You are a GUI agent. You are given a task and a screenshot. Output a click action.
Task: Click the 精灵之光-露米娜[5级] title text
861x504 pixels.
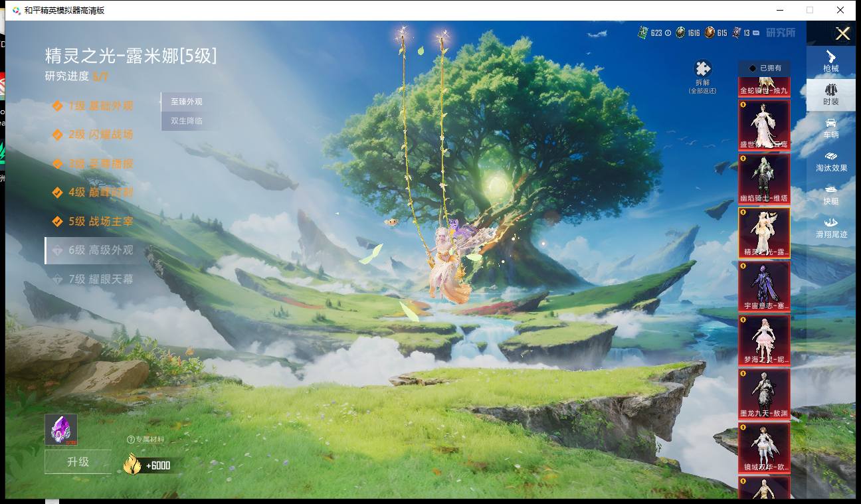click(131, 55)
